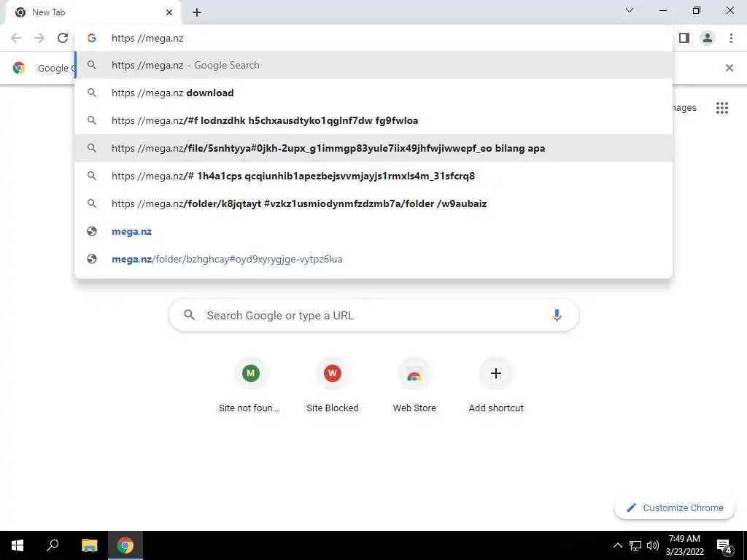Open the Windows Start menu
The width and height of the screenshot is (747, 560).
[x=18, y=545]
